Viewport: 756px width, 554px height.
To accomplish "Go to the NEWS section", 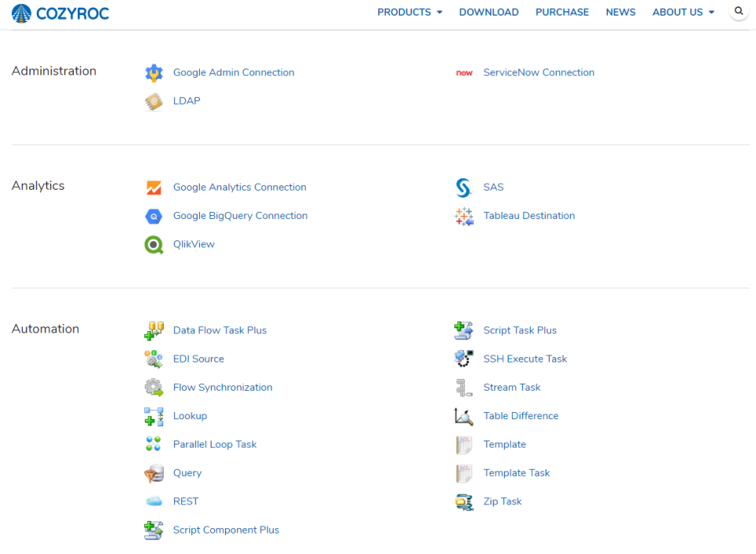I will coord(621,12).
